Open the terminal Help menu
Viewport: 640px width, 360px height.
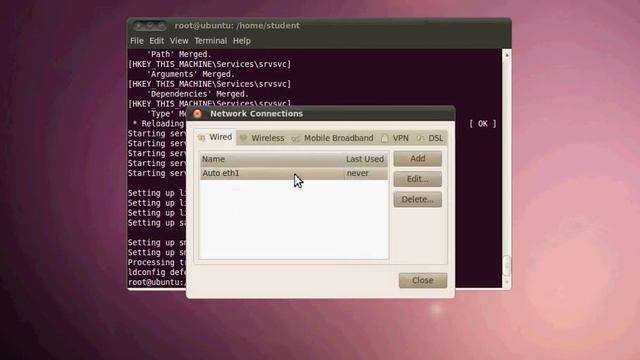click(x=242, y=41)
